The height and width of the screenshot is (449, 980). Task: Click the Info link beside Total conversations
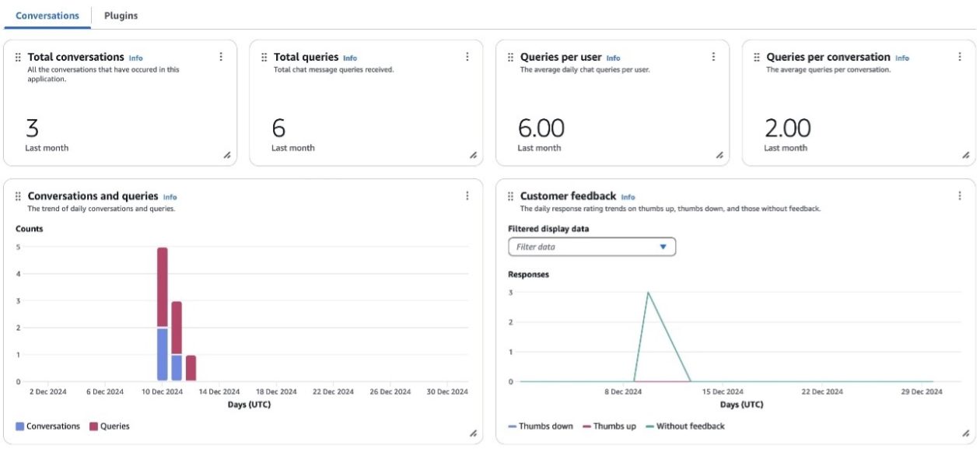point(135,58)
